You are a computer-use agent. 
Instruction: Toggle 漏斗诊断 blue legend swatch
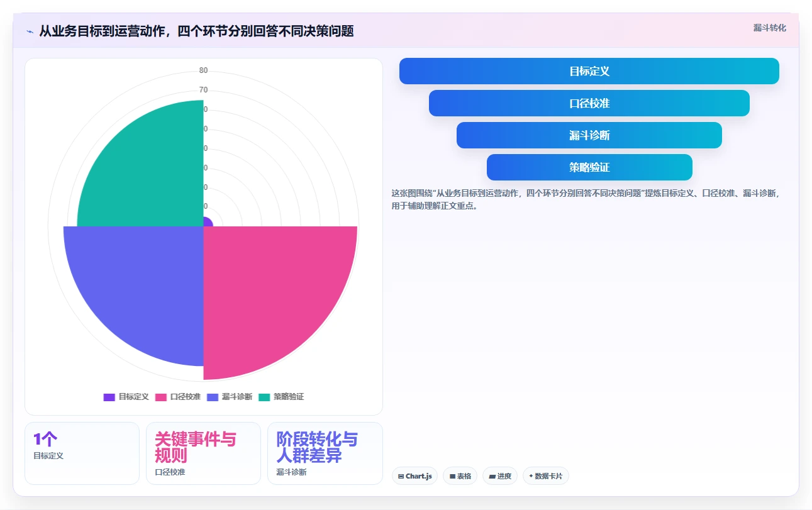[212, 397]
